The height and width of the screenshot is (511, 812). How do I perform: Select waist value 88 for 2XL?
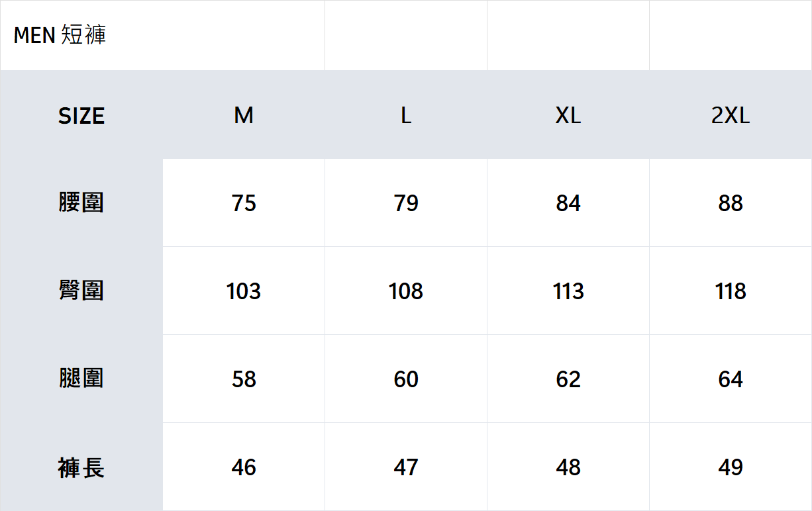[731, 203]
